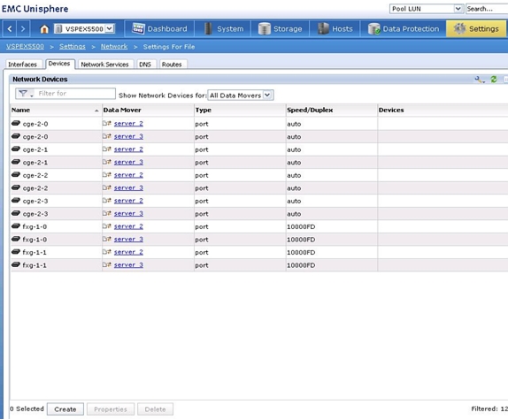Screen dimensions: 508x420
Task: Select cge-2-2 on server_2 by its port icon
Action: pyautogui.click(x=16, y=175)
